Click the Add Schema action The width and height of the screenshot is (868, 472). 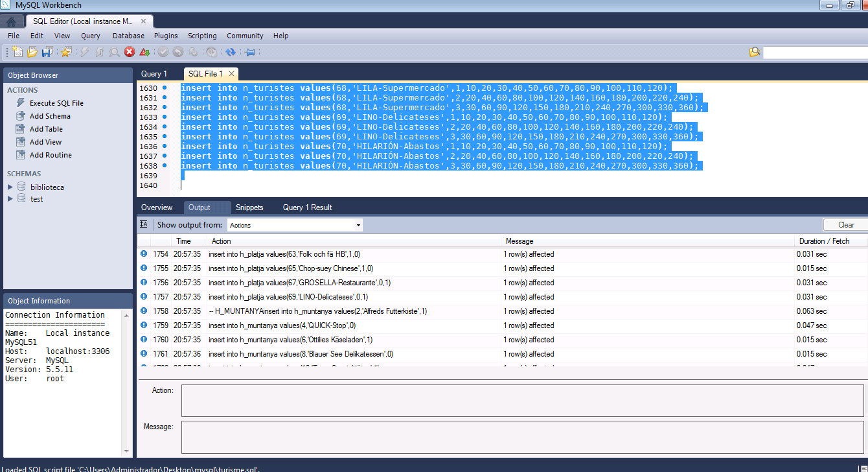pyautogui.click(x=50, y=116)
